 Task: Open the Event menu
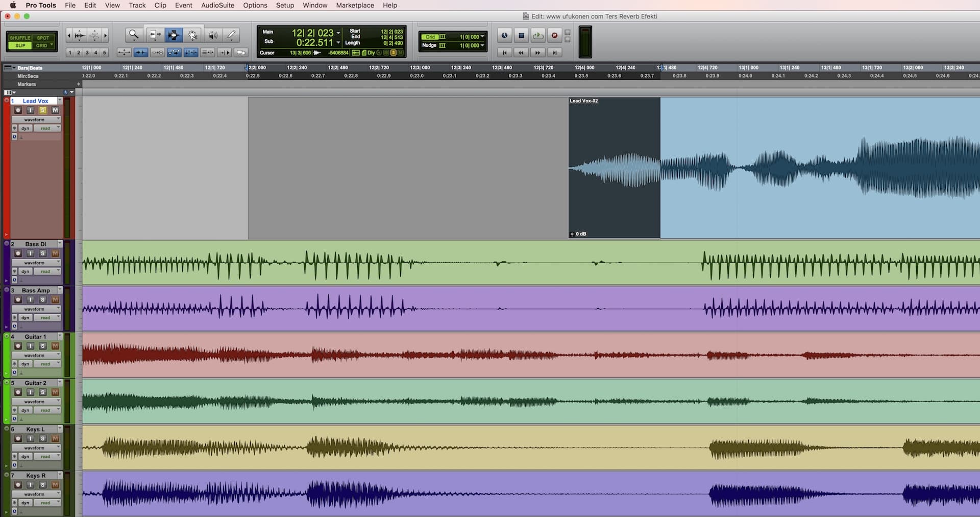tap(183, 5)
